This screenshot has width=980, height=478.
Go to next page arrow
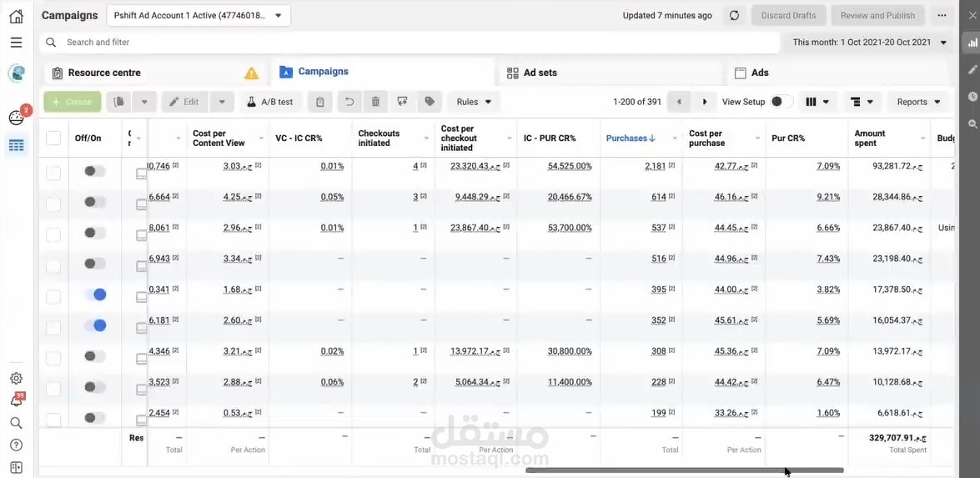pyautogui.click(x=705, y=102)
